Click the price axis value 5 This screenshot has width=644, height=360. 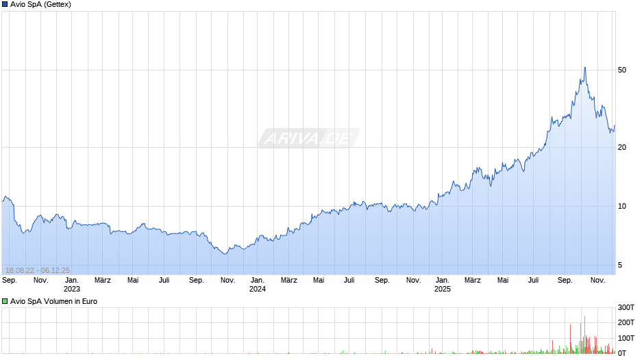[x=620, y=265]
